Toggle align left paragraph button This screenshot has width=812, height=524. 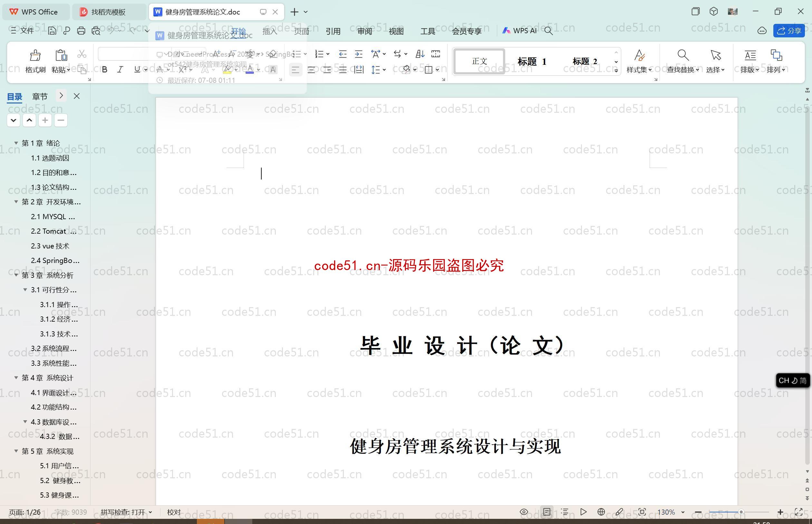pyautogui.click(x=295, y=70)
